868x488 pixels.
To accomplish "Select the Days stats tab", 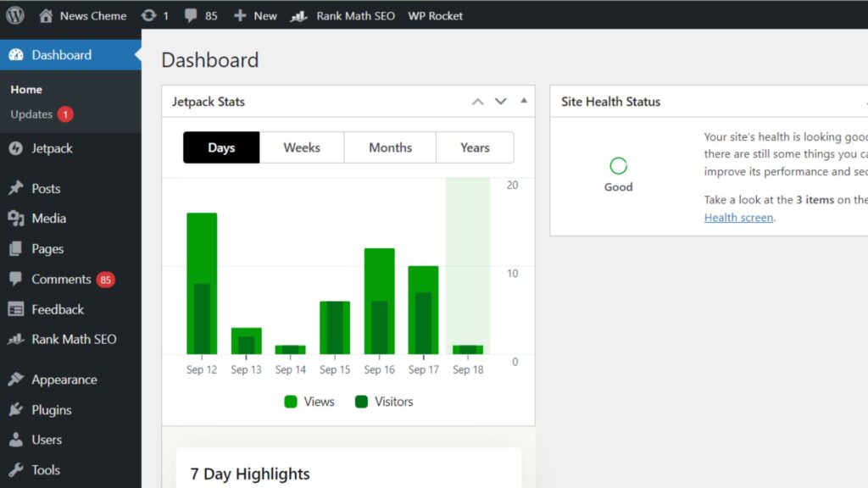I will pyautogui.click(x=221, y=147).
